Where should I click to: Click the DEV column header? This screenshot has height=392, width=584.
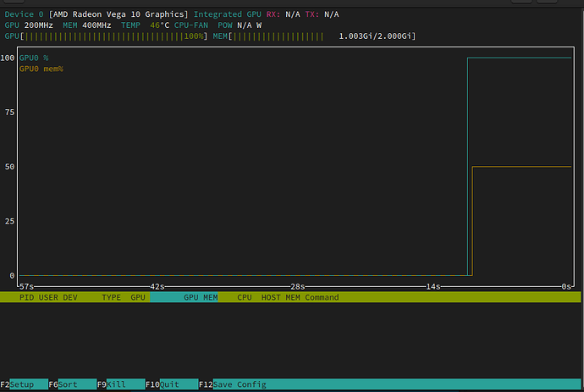coord(72,297)
